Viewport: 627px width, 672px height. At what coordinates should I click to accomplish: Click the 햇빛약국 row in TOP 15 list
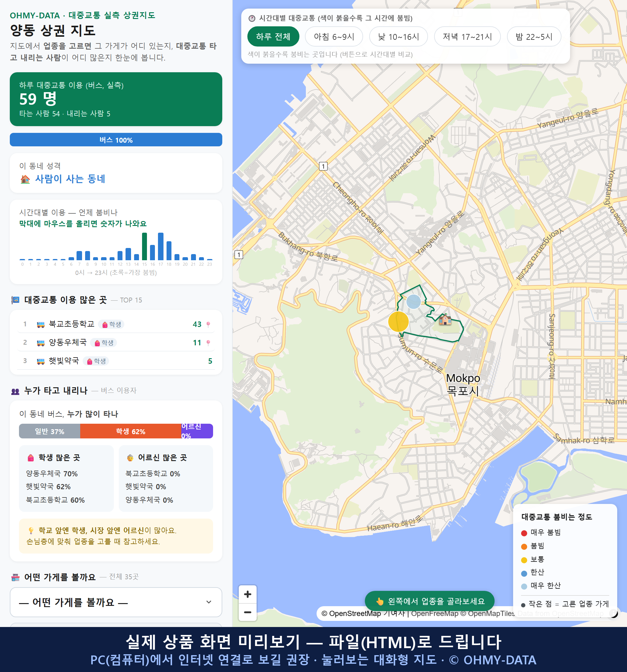116,361
